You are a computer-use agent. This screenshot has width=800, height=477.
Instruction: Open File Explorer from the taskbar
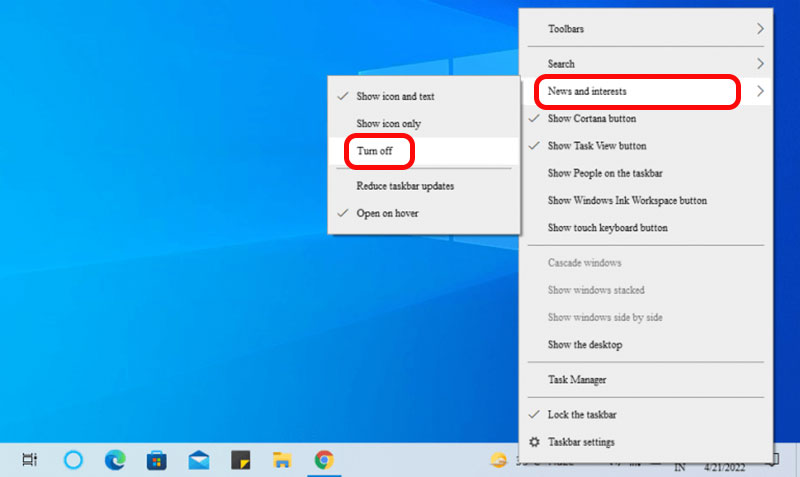click(x=282, y=460)
